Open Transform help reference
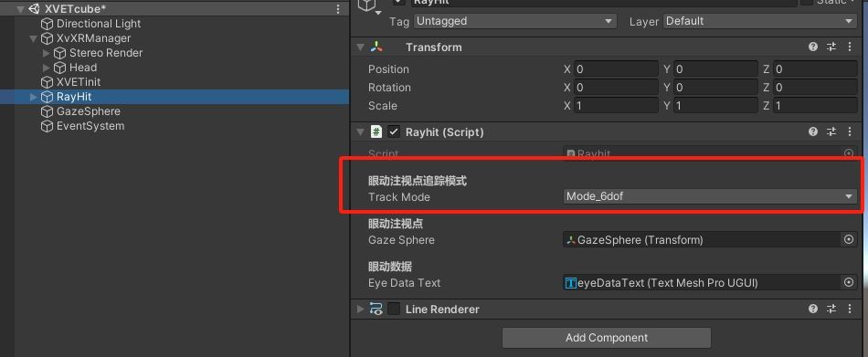This screenshot has height=357, width=868. [x=812, y=47]
